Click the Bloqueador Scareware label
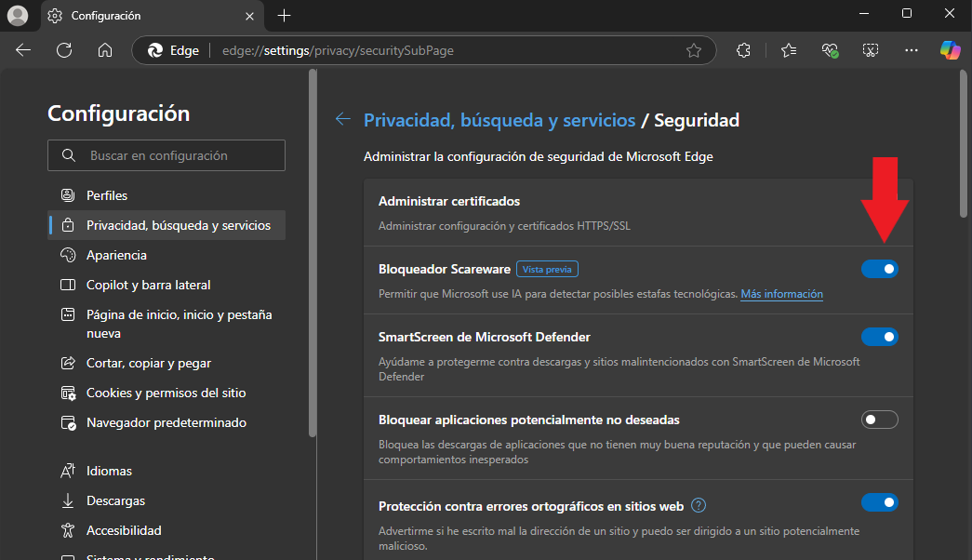The height and width of the screenshot is (560, 972). (x=445, y=269)
